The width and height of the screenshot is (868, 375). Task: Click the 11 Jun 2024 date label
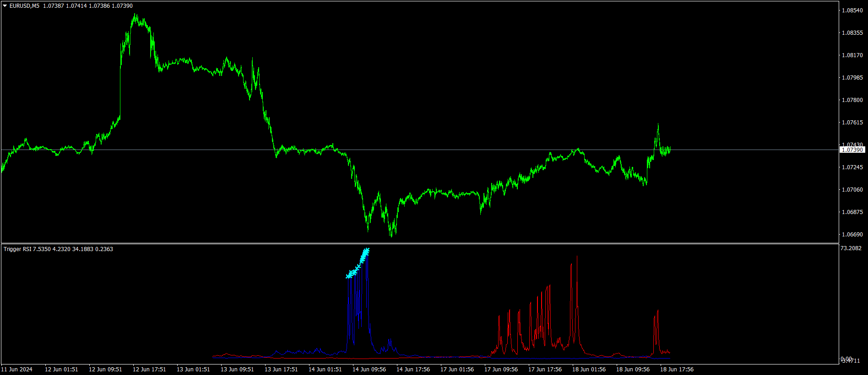point(17,370)
